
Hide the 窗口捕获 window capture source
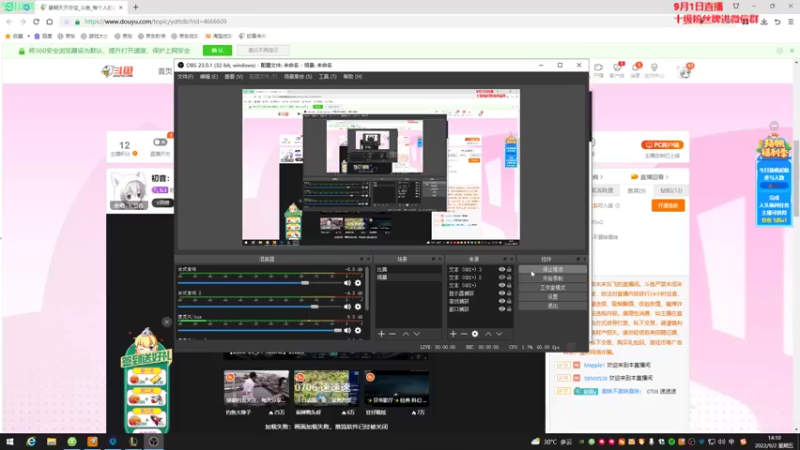[x=502, y=309]
